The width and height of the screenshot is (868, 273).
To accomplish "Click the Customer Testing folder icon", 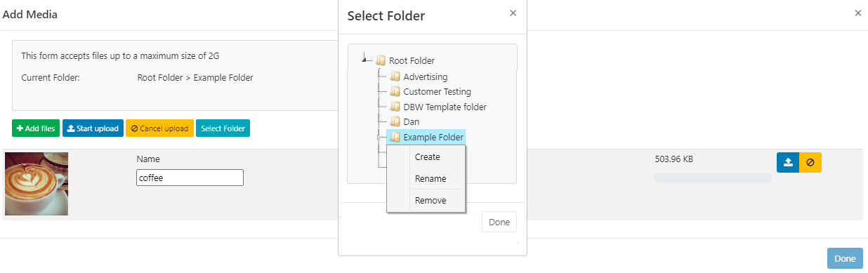I will 395,91.
